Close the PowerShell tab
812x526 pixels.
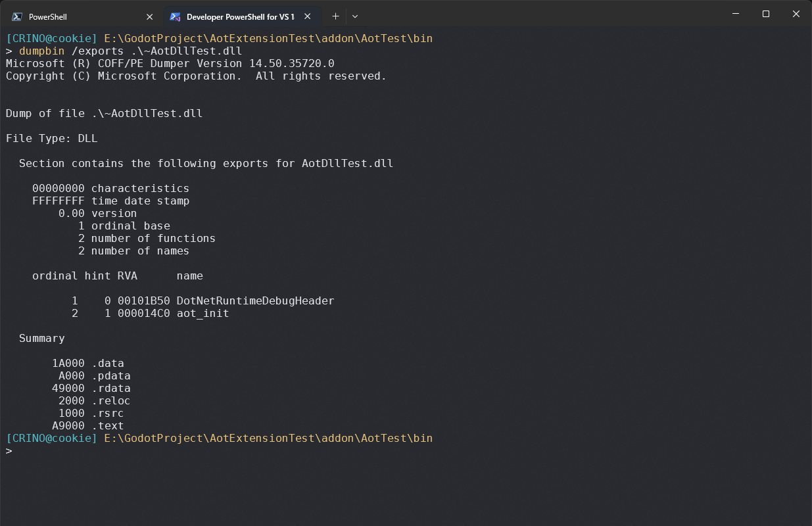(149, 16)
